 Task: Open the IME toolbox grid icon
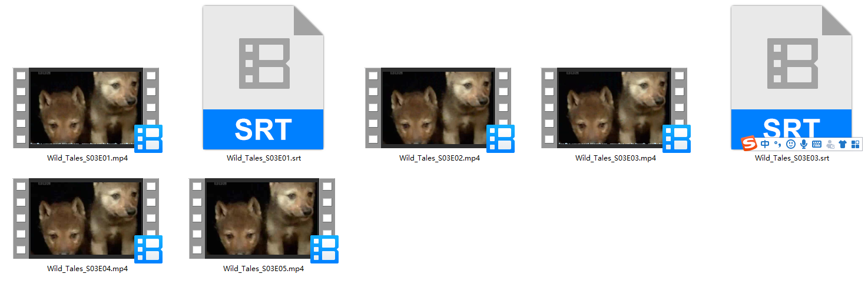856,144
